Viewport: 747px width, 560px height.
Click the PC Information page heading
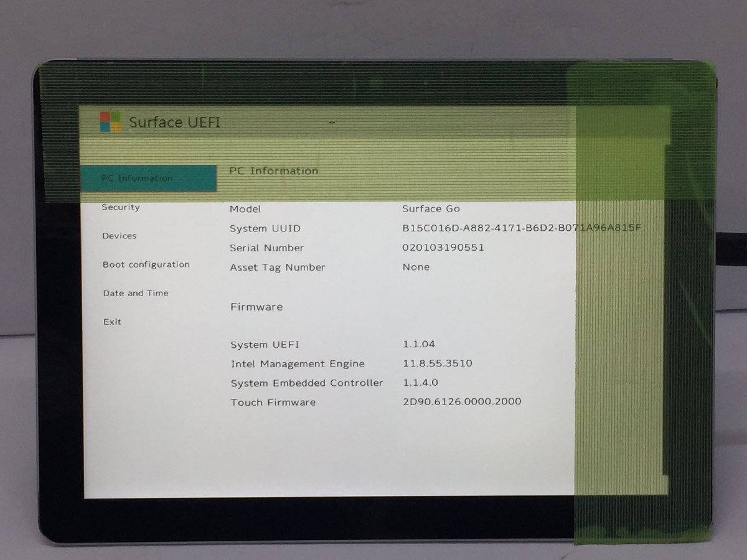point(274,170)
